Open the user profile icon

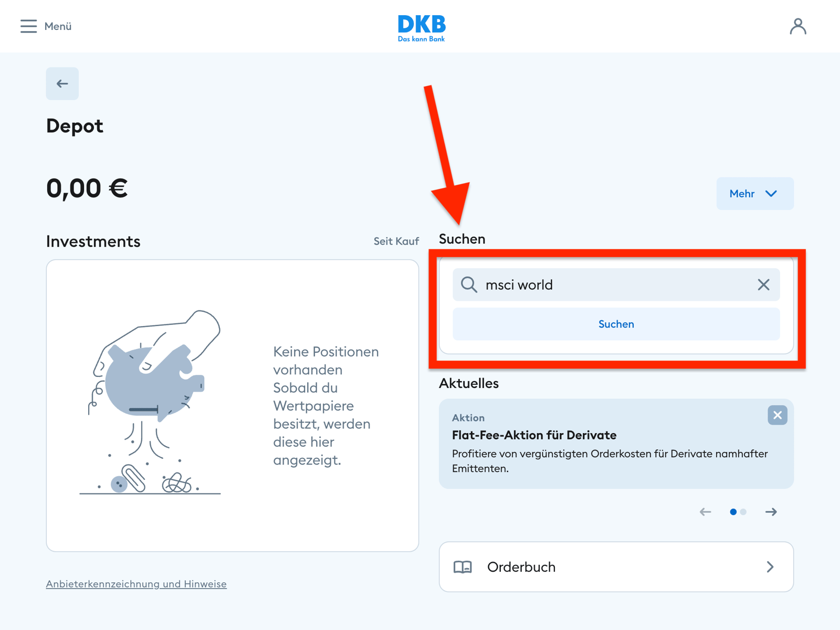pyautogui.click(x=798, y=26)
